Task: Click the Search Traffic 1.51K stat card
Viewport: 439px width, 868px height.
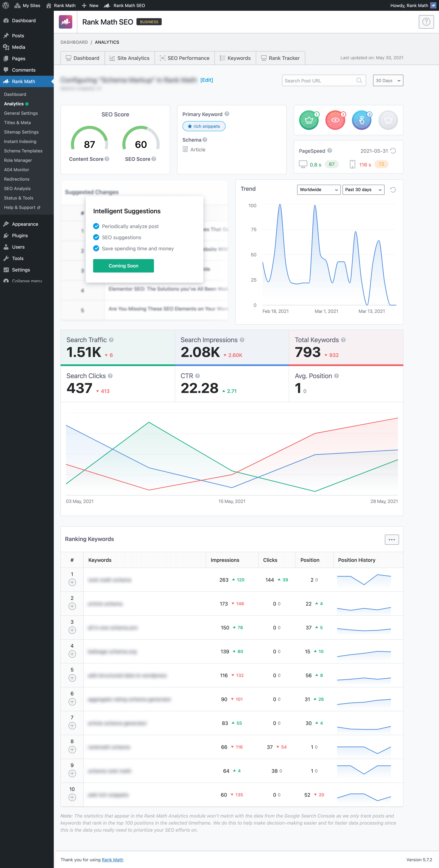Action: pos(117,347)
